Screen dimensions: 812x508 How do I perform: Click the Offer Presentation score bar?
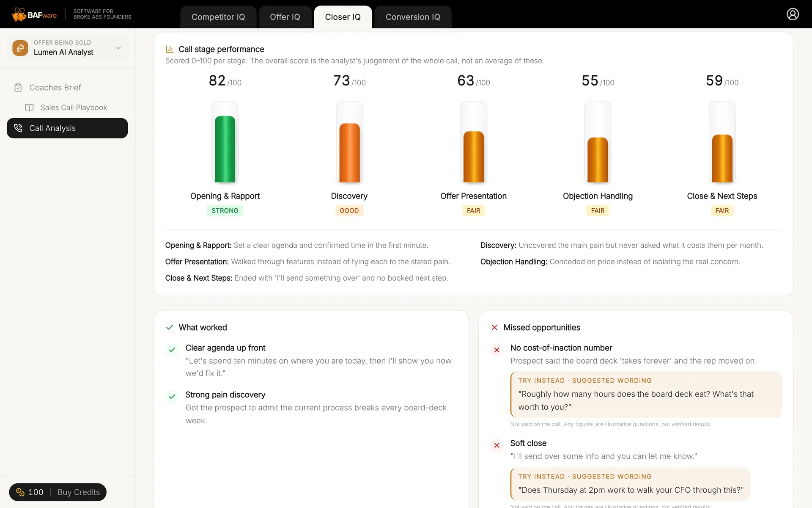pyautogui.click(x=474, y=157)
